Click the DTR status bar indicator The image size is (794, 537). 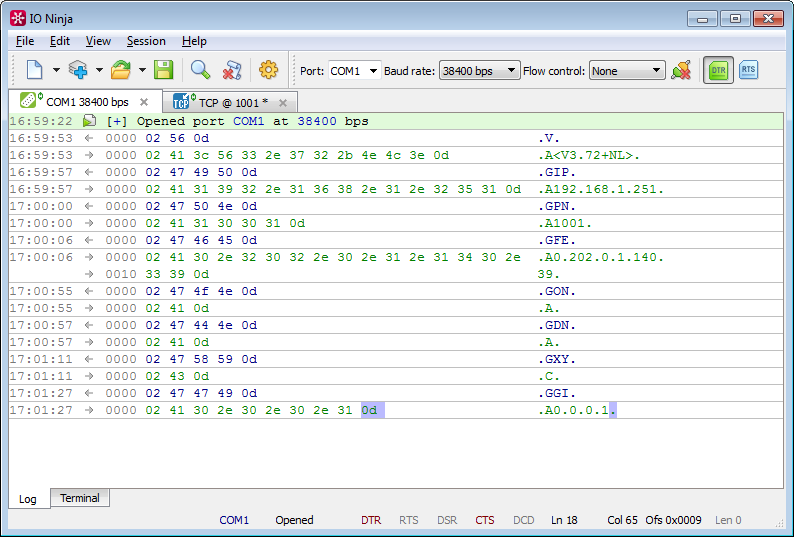371,520
